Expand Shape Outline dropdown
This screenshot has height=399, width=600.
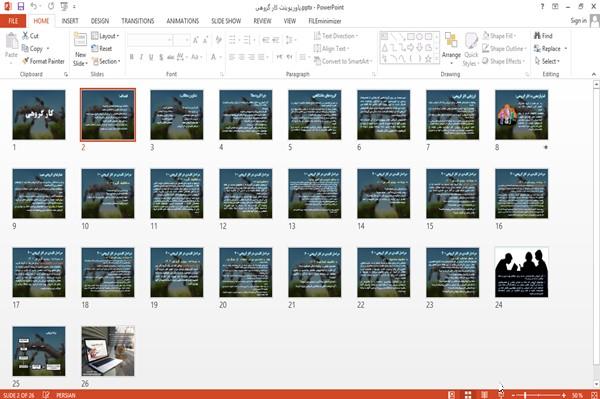click(504, 49)
